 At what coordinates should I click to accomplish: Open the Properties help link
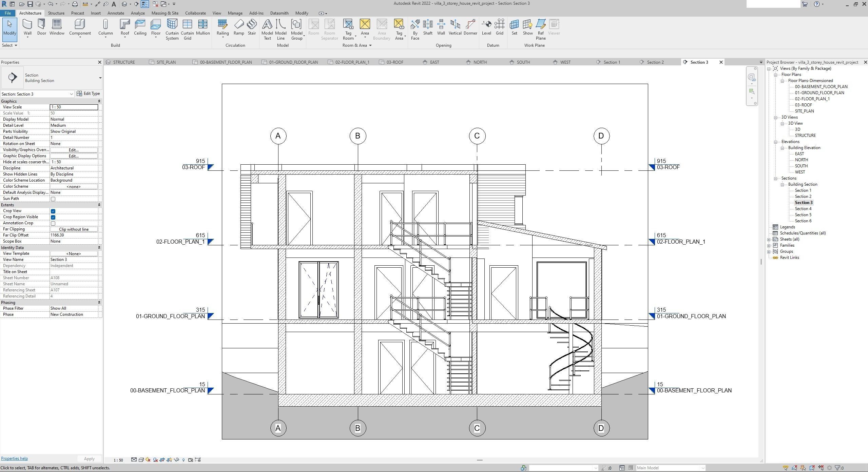click(x=14, y=458)
